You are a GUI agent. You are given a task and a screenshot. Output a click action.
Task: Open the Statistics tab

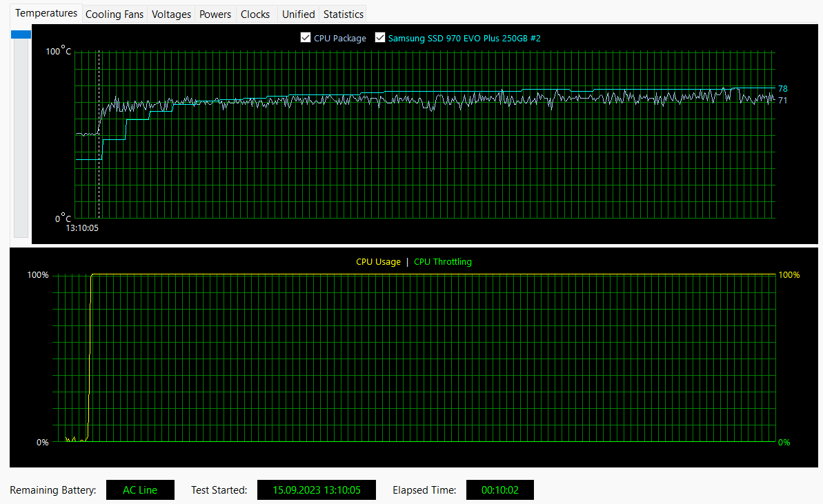click(x=344, y=14)
